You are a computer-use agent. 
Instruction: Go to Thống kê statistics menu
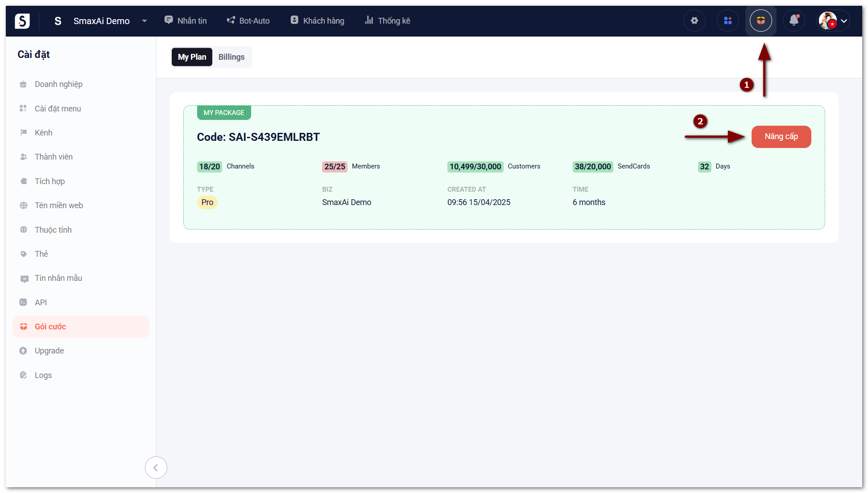(387, 21)
